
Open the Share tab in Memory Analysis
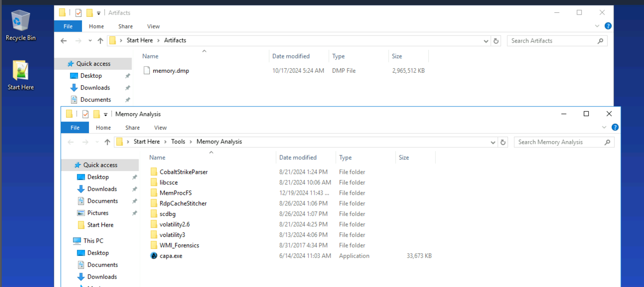coord(132,128)
